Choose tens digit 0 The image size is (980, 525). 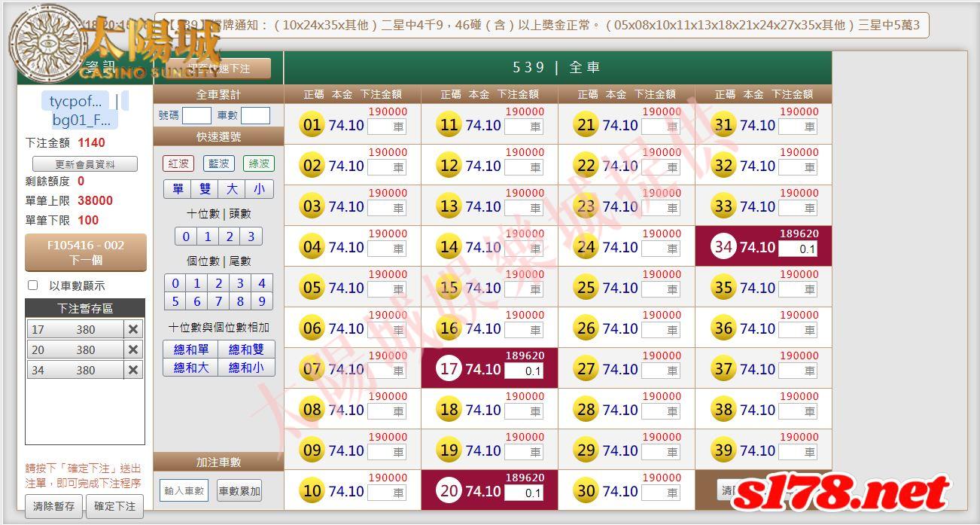click(187, 237)
